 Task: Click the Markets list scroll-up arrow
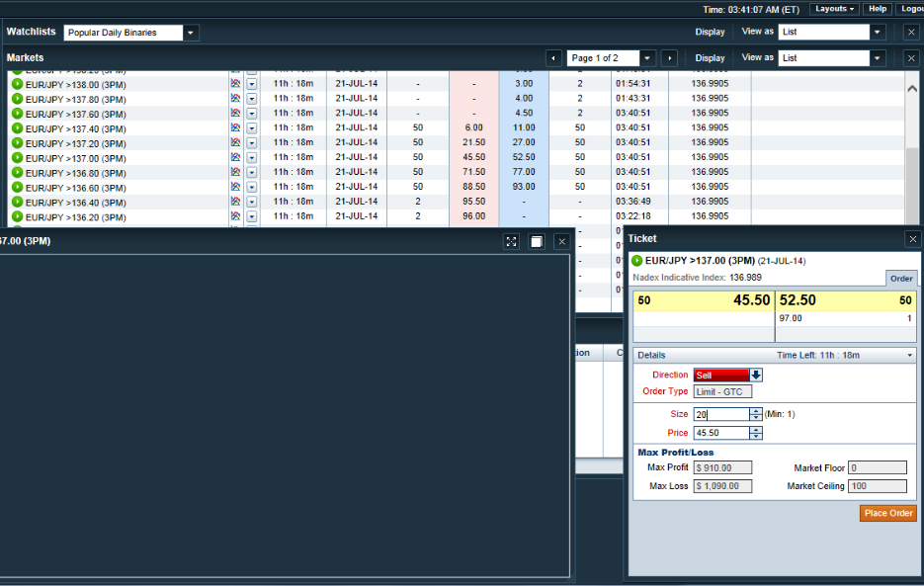(x=912, y=88)
